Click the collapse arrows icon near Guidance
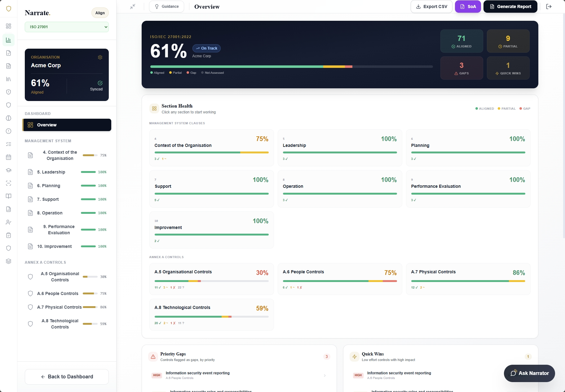Viewport: 565px width, 392px height. pos(133,6)
